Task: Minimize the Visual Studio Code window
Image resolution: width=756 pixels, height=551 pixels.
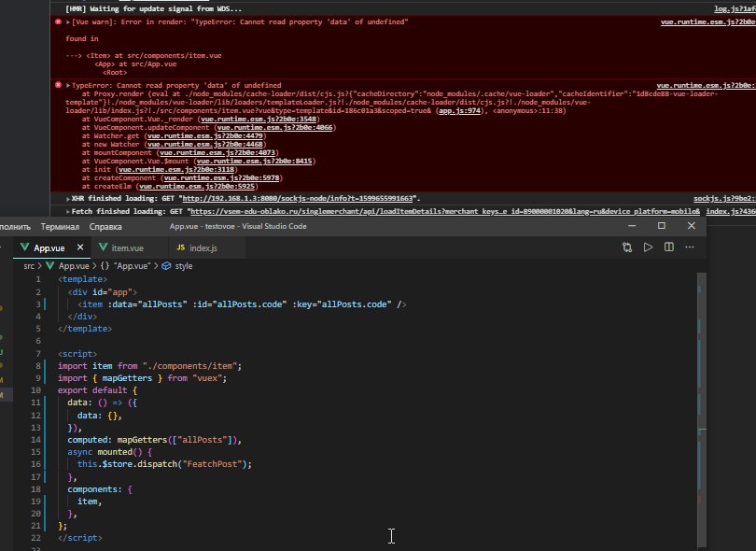Action: pos(632,226)
